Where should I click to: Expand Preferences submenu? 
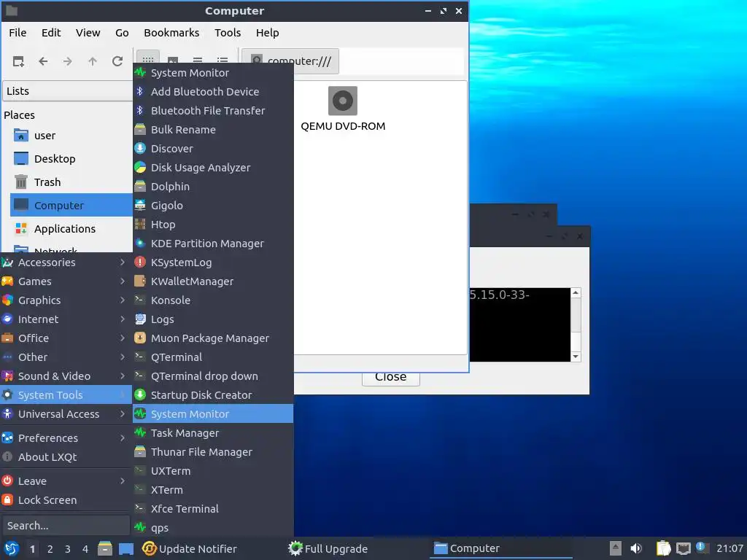pyautogui.click(x=66, y=438)
